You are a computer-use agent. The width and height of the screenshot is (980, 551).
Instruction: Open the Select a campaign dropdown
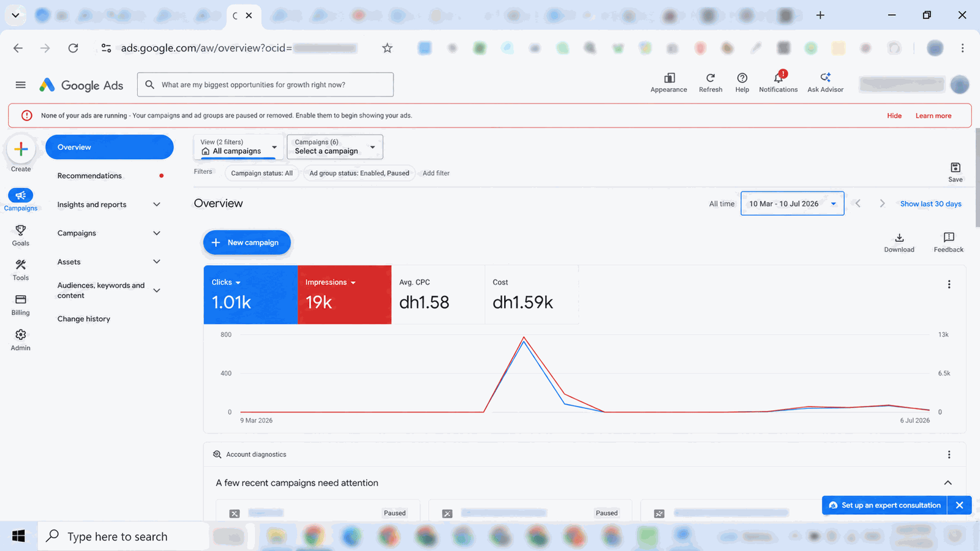(335, 147)
